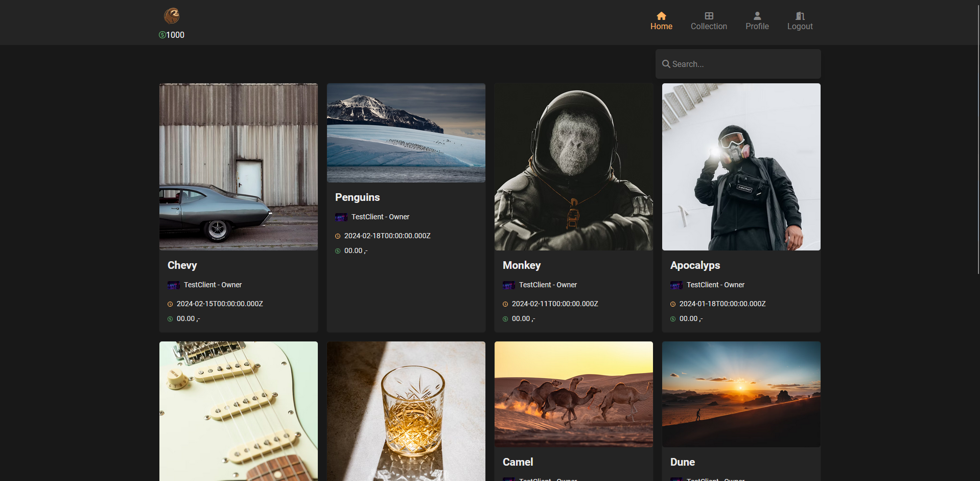Open the whiskey glass image
Viewport: 980px width, 481px height.
(x=406, y=411)
